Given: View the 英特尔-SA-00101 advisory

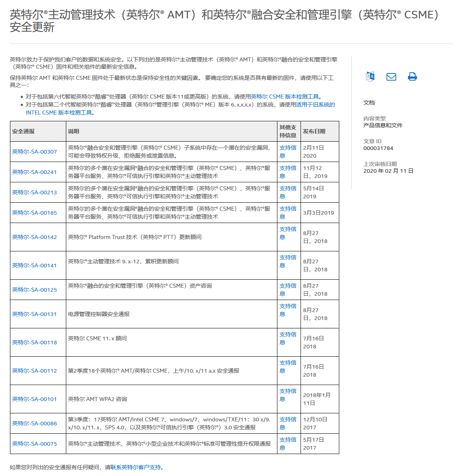Looking at the screenshot, I should pos(34,399).
